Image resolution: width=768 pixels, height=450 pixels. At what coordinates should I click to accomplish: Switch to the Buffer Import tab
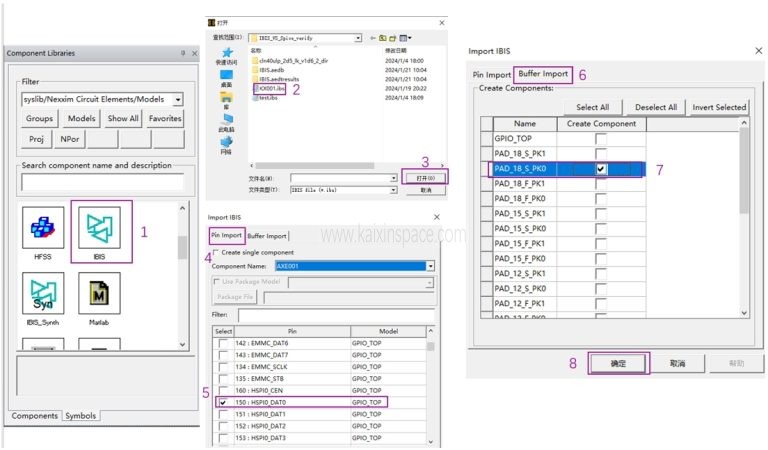pos(268,236)
